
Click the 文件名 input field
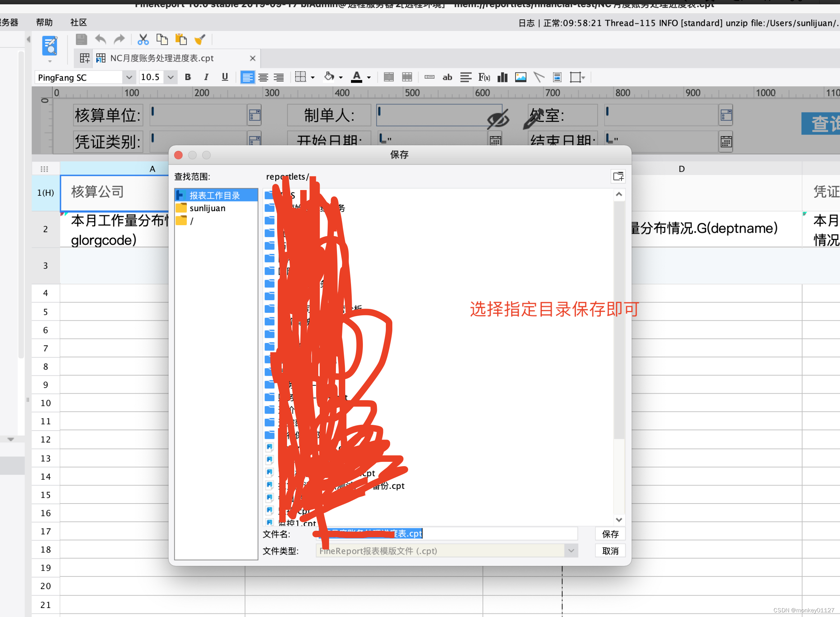coord(447,534)
